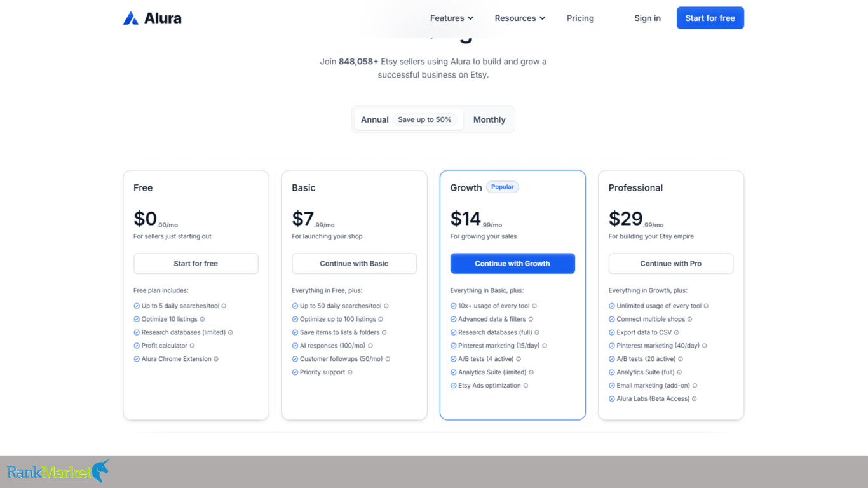Open info icon for Up to 50 daily searches/tool
This screenshot has height=488, width=868.
[386, 306]
